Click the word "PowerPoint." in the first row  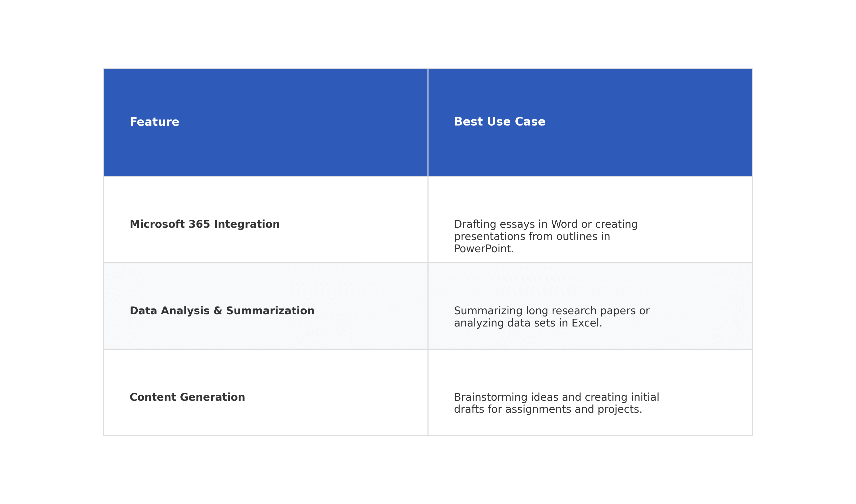pyautogui.click(x=484, y=249)
